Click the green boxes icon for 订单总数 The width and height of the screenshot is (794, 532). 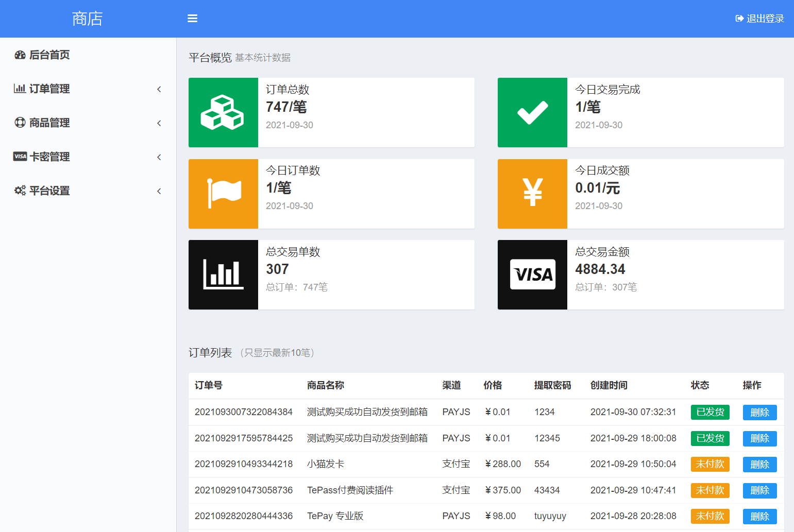[x=223, y=112]
